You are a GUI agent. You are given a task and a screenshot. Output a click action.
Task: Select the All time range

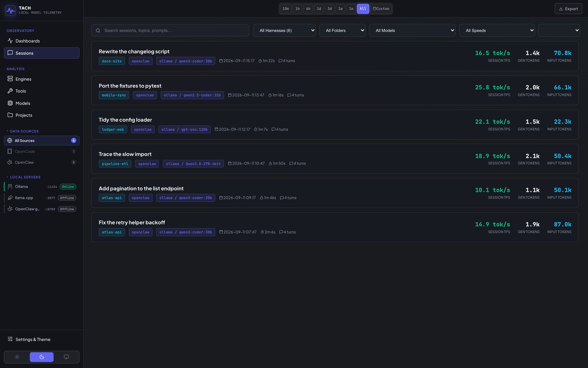(363, 9)
